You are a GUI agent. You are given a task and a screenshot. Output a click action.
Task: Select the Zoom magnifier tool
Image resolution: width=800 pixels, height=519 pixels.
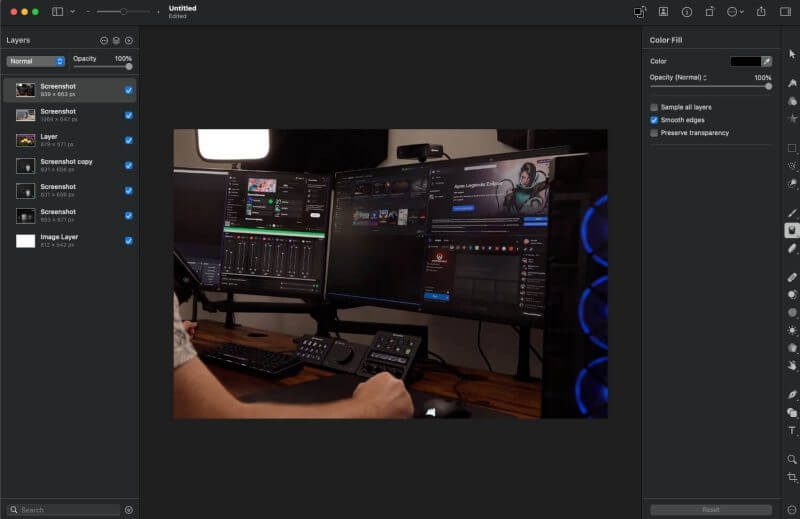(x=792, y=459)
